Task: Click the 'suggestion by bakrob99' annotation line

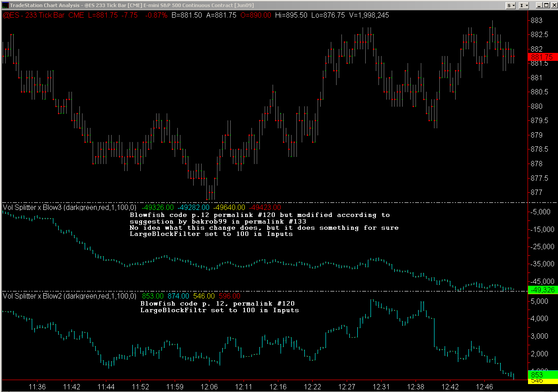Action: click(218, 221)
